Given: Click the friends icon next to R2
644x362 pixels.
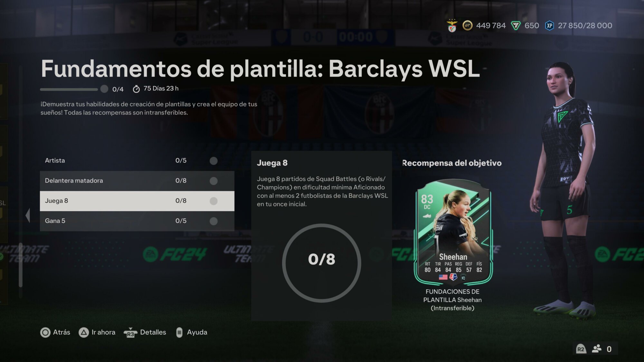Looking at the screenshot, I should (597, 349).
